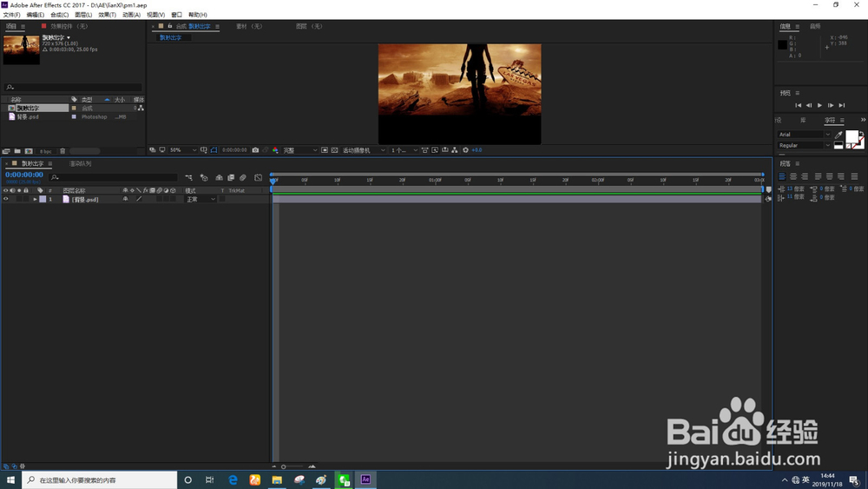Image resolution: width=868 pixels, height=489 pixels.
Task: Set the text color to black or white swatch
Action: coord(838,145)
